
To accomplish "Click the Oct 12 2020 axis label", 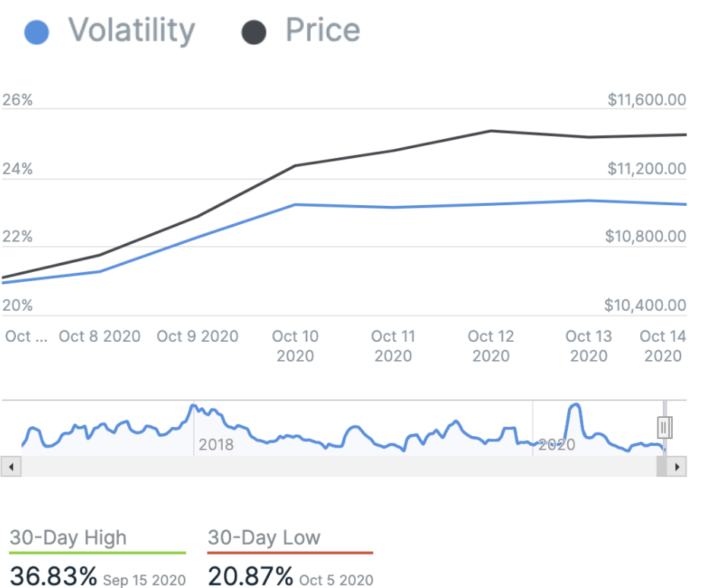I will click(491, 346).
